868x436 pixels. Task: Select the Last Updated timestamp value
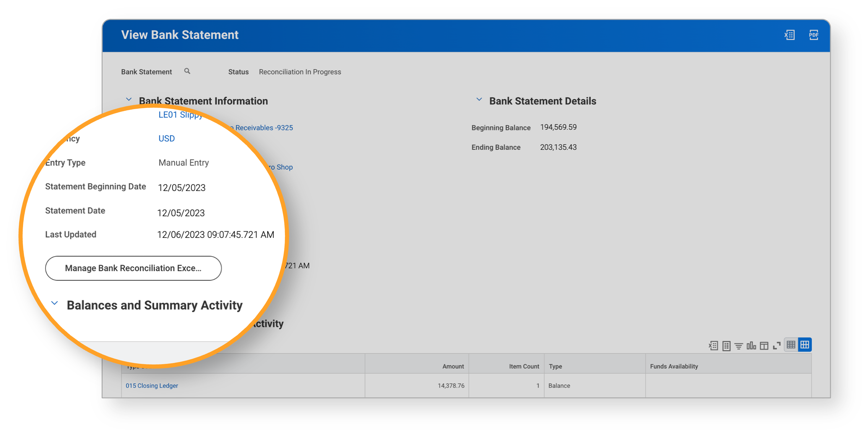click(216, 235)
